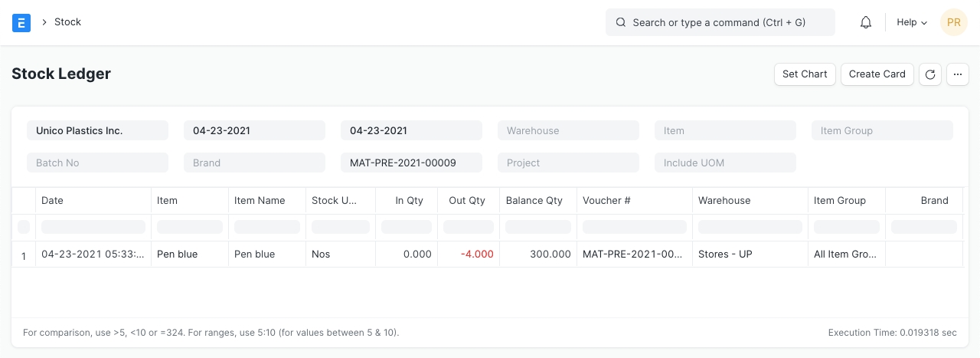Click the PR user avatar
The height and width of the screenshot is (358, 980).
point(953,22)
